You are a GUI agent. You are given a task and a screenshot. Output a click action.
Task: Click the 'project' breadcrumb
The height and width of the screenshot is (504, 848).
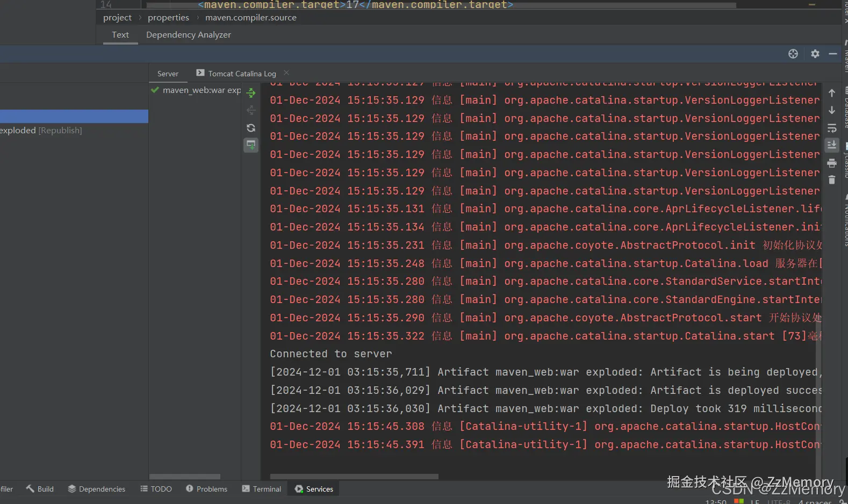pos(117,18)
